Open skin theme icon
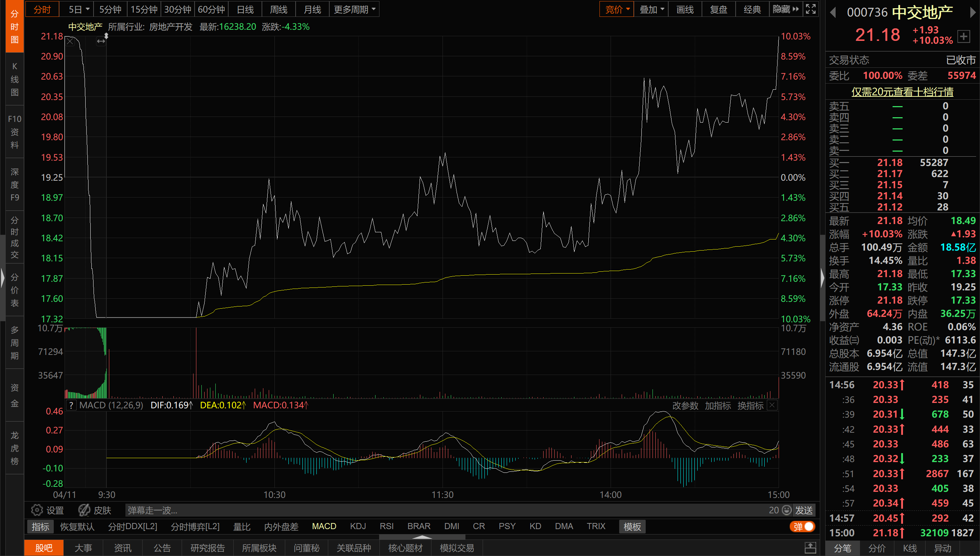Image resolution: width=980 pixels, height=556 pixels. (x=83, y=510)
